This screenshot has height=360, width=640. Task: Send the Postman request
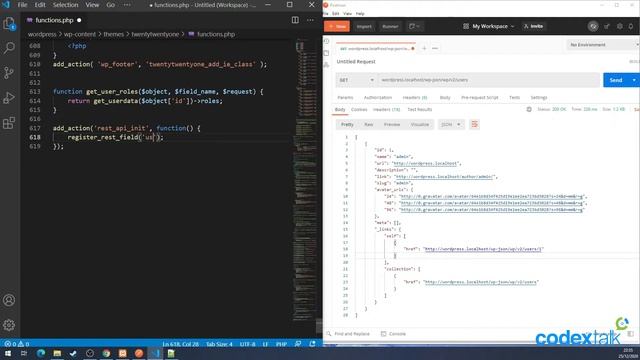tap(616, 80)
